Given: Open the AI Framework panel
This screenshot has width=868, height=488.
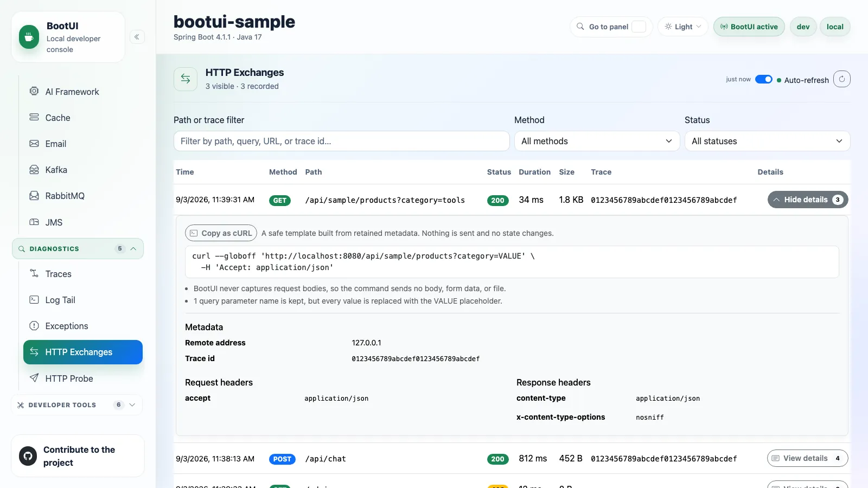Looking at the screenshot, I should pos(82,92).
